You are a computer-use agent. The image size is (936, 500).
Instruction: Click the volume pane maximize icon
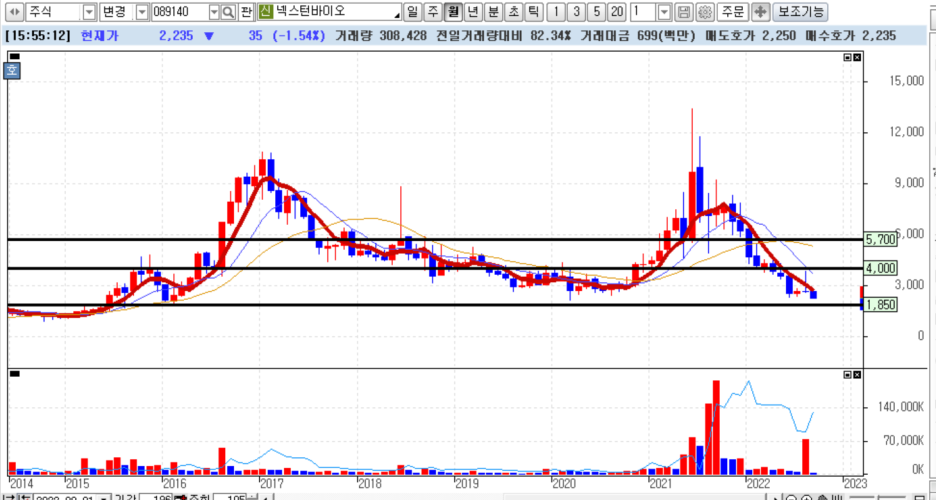point(848,375)
